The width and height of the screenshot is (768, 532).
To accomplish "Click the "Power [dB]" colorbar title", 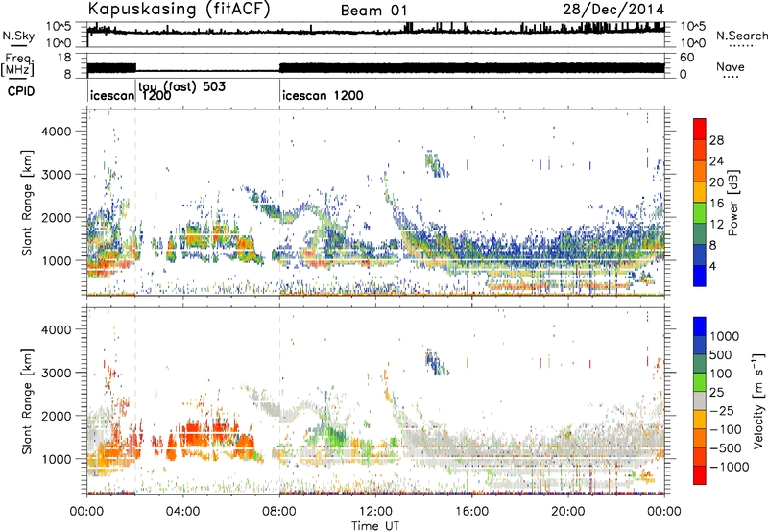I will pyautogui.click(x=732, y=203).
